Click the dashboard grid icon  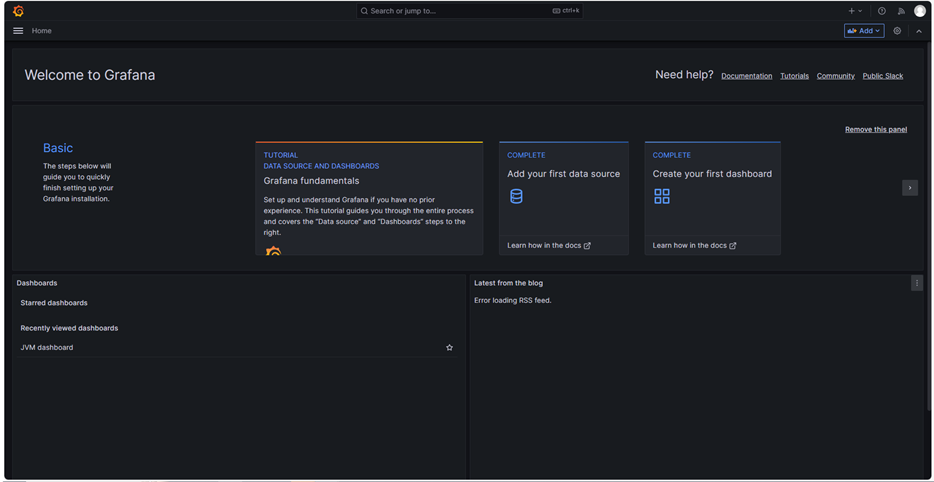point(662,197)
